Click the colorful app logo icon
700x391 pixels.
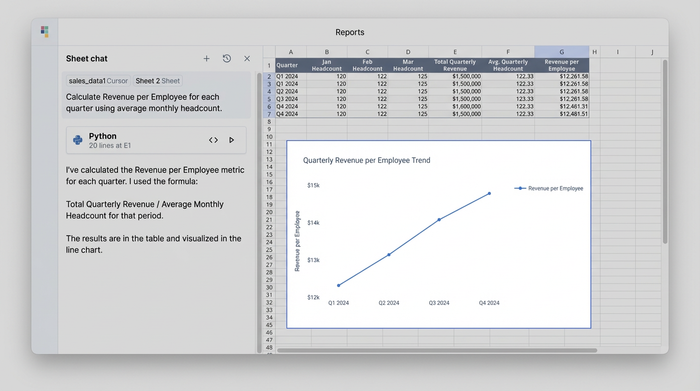44,31
